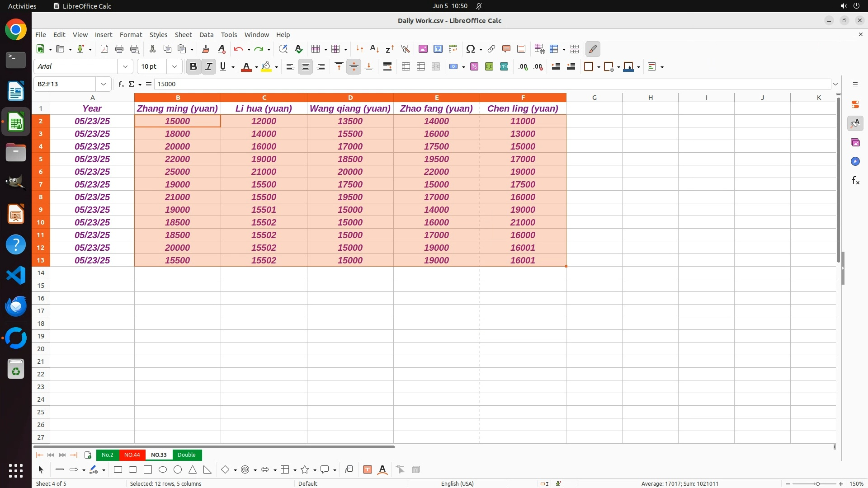
Task: Apply the yellow background highlight color
Action: click(266, 67)
